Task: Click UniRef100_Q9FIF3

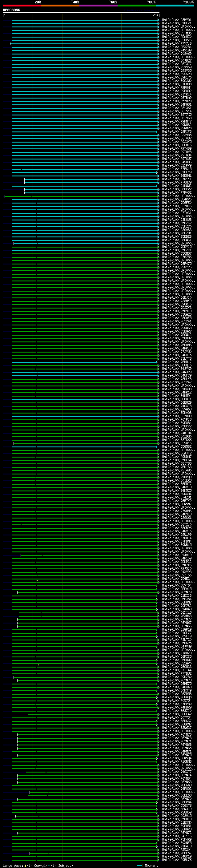Action: [x=177, y=131]
